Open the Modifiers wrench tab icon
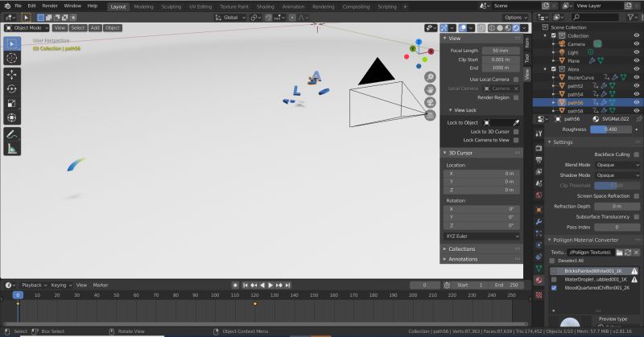The height and width of the screenshot is (337, 644). [x=539, y=222]
